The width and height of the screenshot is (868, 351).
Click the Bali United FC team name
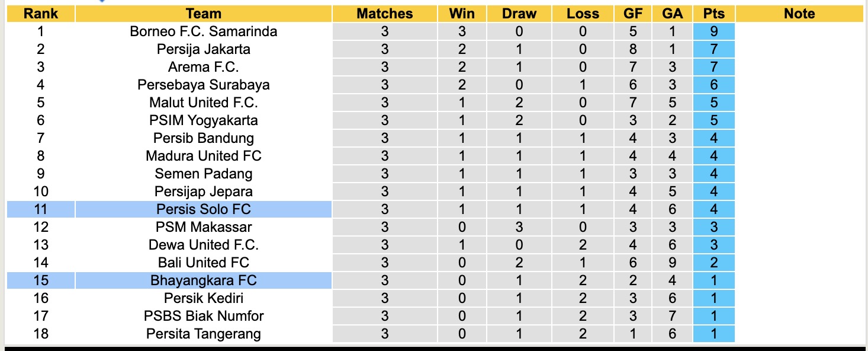pos(203,263)
